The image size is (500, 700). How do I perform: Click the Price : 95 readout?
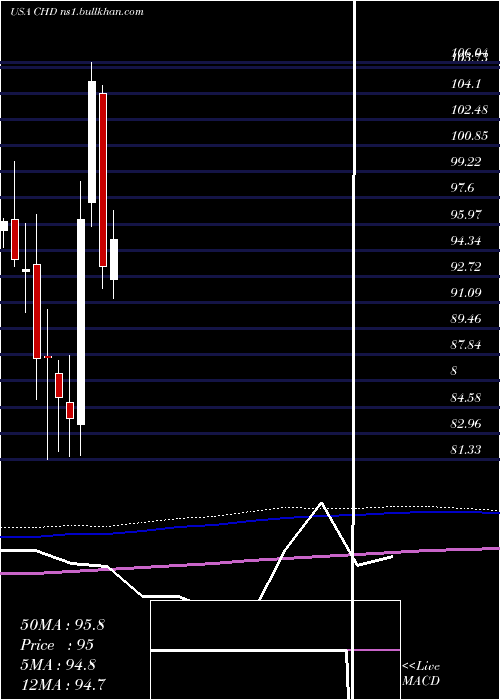[57, 645]
